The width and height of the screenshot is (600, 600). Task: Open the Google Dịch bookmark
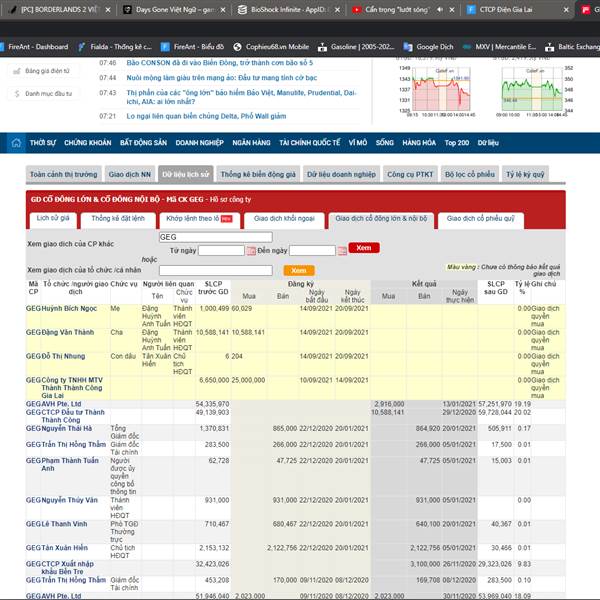point(428,47)
